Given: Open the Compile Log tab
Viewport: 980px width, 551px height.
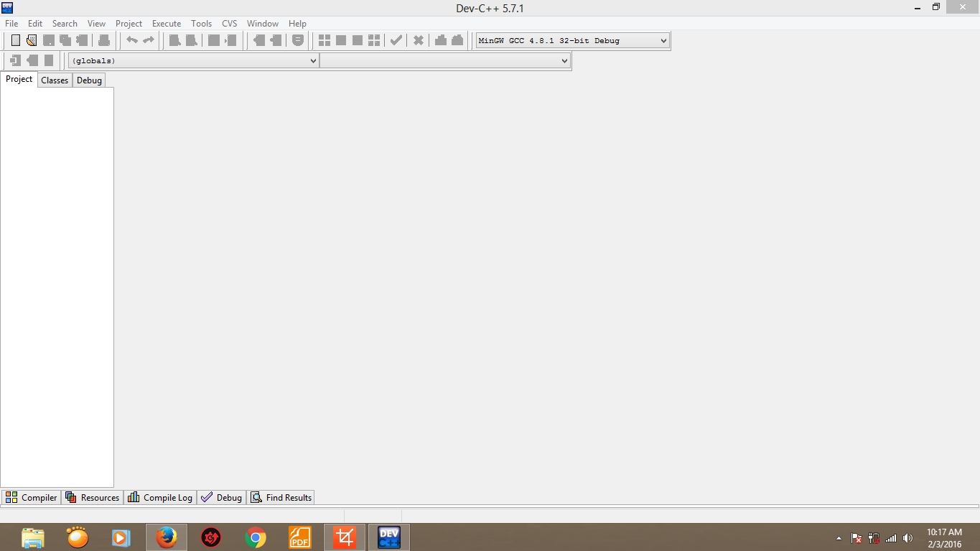Looking at the screenshot, I should [161, 497].
